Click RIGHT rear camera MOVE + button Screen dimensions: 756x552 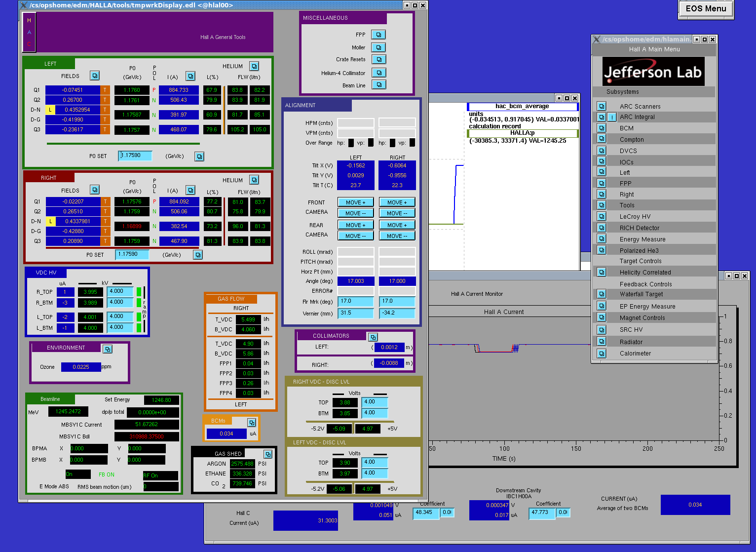pos(397,225)
